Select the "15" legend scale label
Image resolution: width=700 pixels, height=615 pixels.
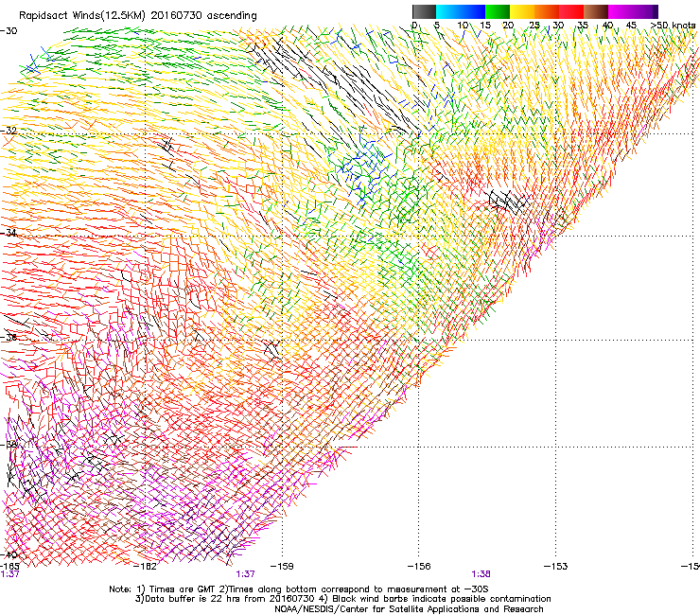click(485, 25)
